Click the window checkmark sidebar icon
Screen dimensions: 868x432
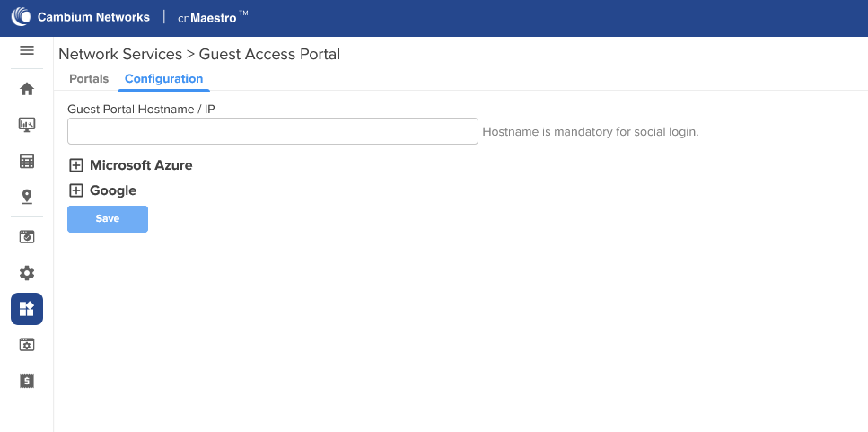27,236
